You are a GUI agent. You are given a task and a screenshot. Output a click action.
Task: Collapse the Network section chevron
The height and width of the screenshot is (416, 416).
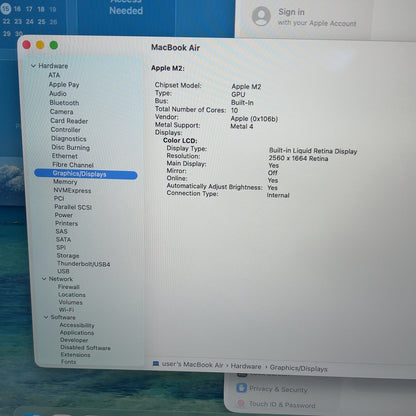pos(44,279)
